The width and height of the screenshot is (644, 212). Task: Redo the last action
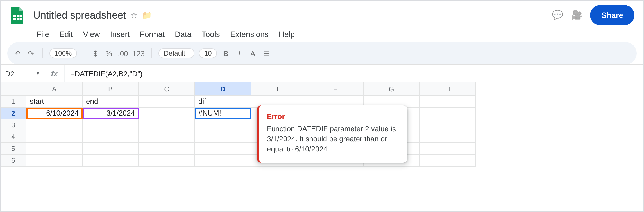pyautogui.click(x=31, y=53)
